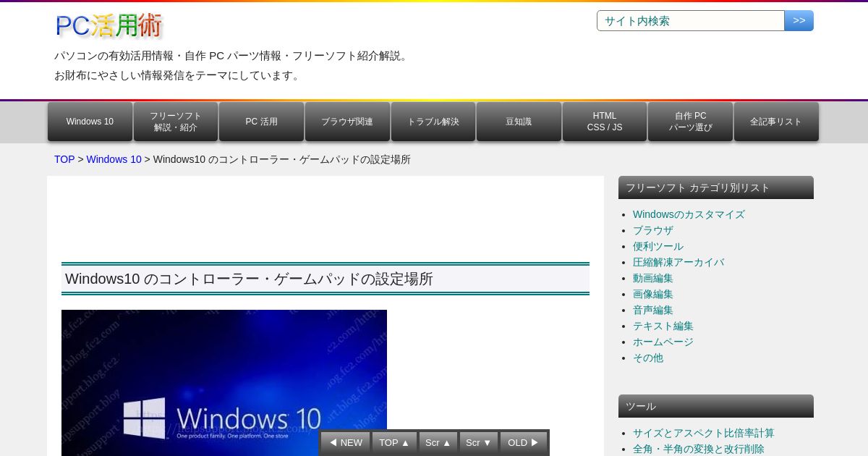868x456 pixels.
Task: Open the ホームページ category link
Action: coord(663,342)
